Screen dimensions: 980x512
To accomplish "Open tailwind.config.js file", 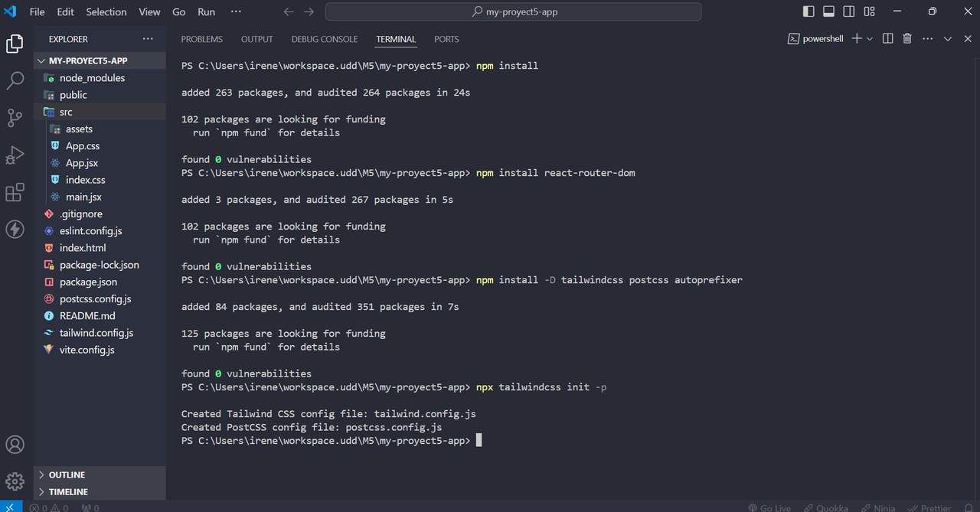I will click(100, 333).
